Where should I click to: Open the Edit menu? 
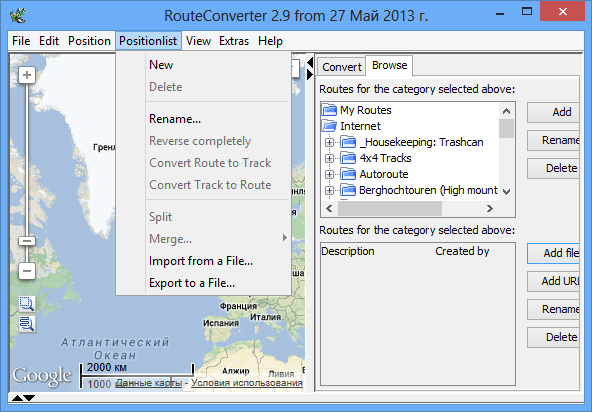49,41
